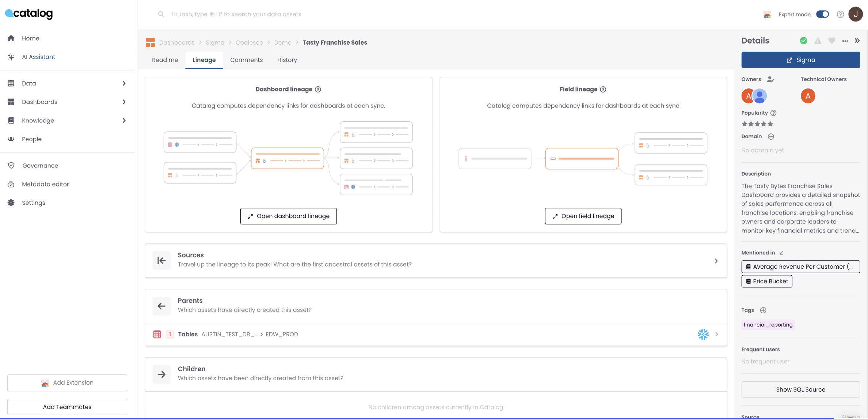Open the Metadata editor
The width and height of the screenshot is (868, 419).
tap(45, 184)
